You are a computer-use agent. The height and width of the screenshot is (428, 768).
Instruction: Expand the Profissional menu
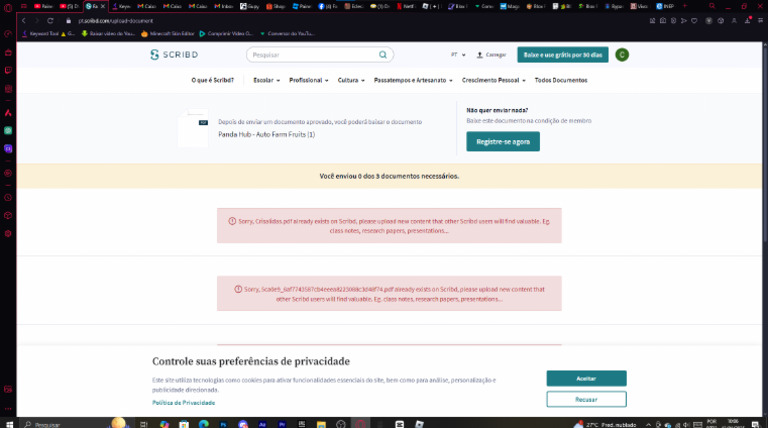click(x=309, y=80)
